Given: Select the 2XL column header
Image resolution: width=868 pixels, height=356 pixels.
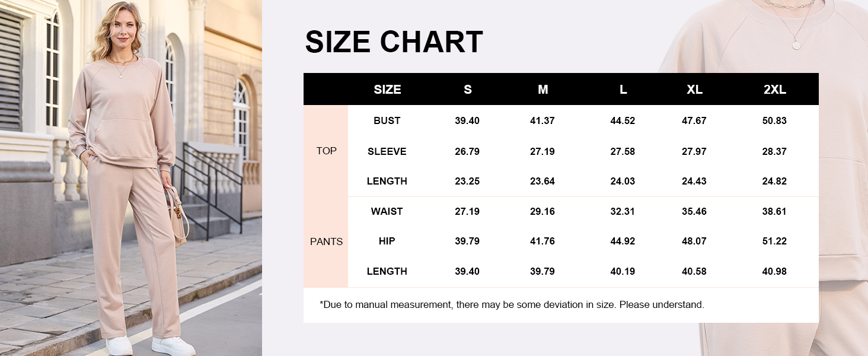Looking at the screenshot, I should click(774, 90).
